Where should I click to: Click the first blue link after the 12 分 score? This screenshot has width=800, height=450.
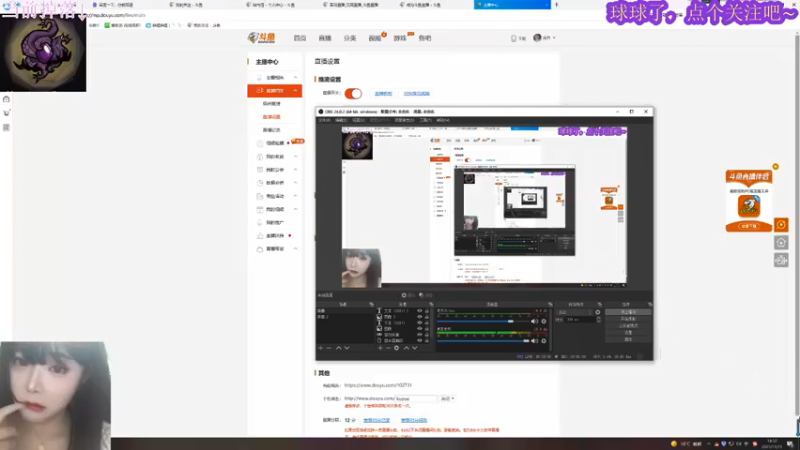377,420
